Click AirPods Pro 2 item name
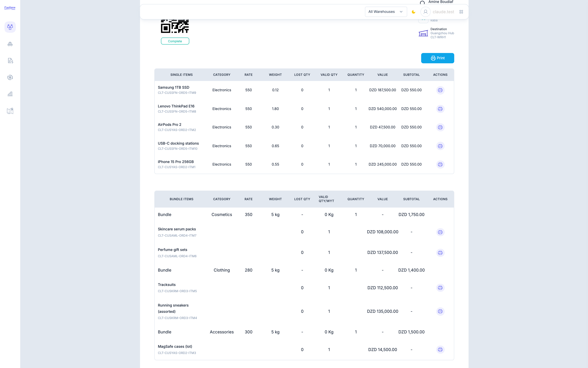The image size is (588, 368). tap(170, 125)
